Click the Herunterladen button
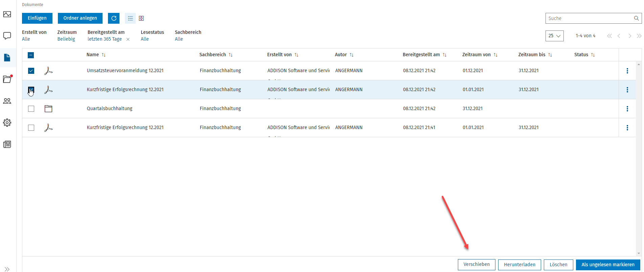Viewport: 644px width, 272px height. tap(519, 265)
